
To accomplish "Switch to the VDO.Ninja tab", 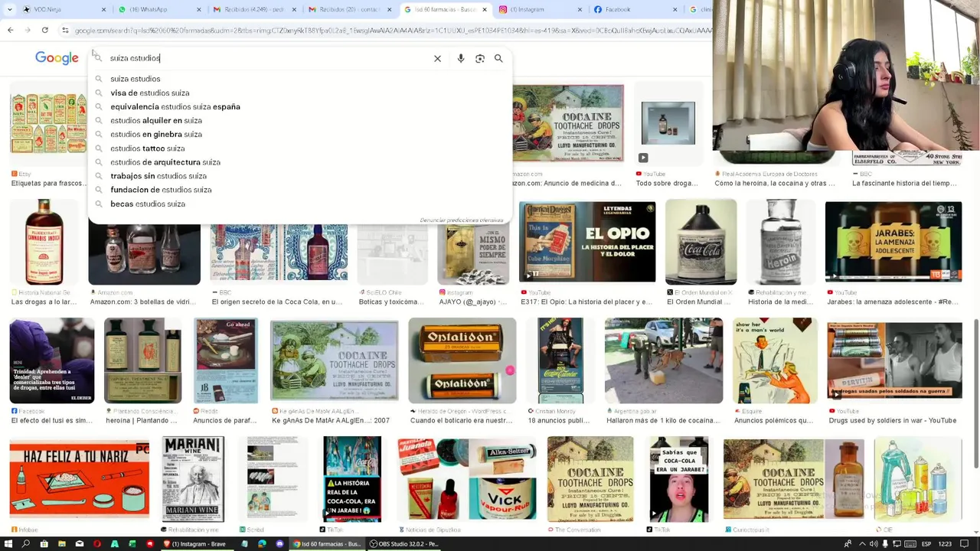I will point(65,9).
